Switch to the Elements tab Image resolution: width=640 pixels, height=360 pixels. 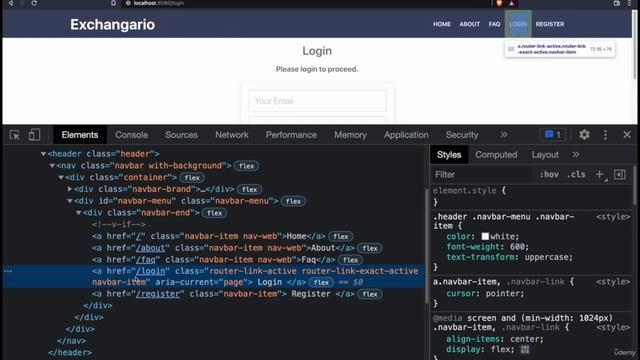click(80, 135)
